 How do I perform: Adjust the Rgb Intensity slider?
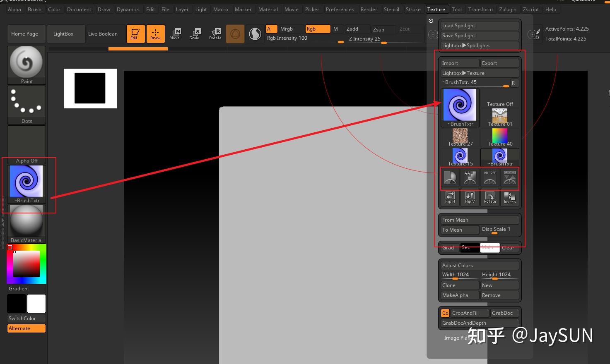pyautogui.click(x=305, y=38)
